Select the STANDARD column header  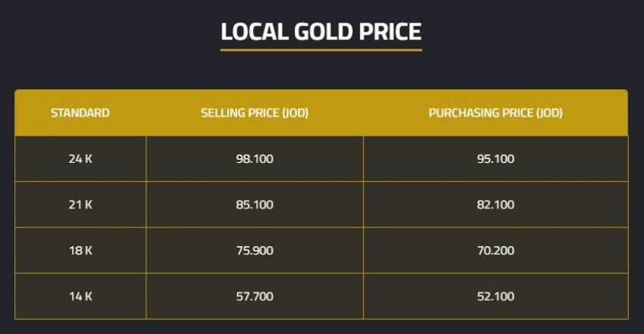point(80,114)
